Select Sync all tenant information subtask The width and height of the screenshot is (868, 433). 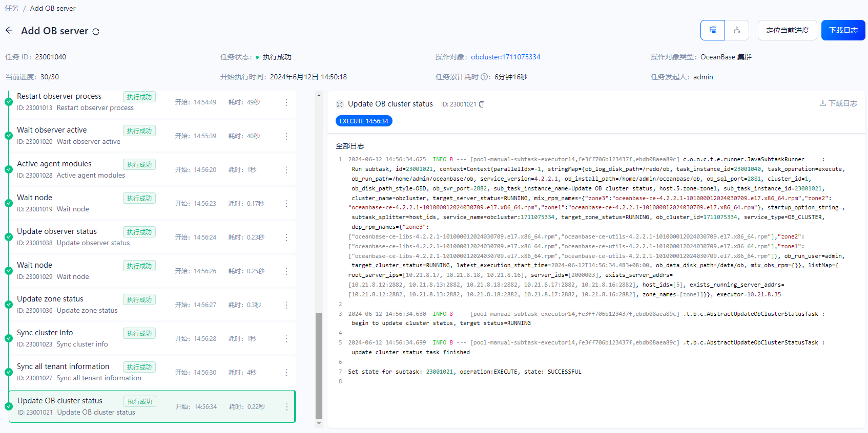point(152,372)
